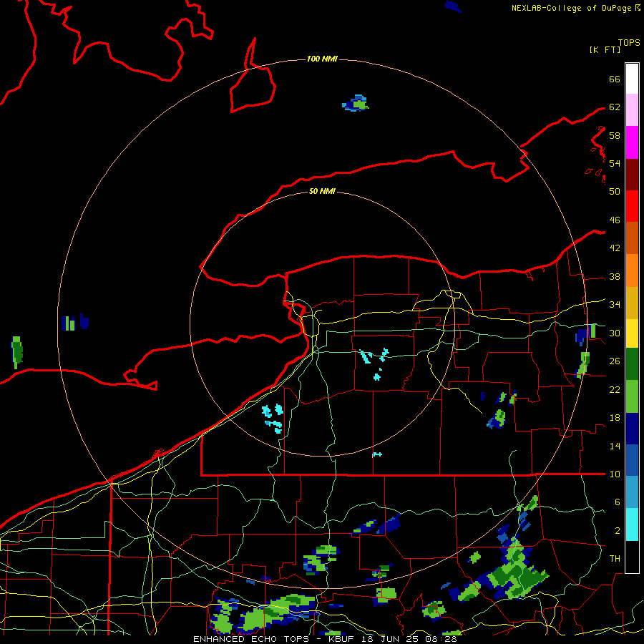The width and height of the screenshot is (644, 644).
Task: Click the '100 NMI' range ring label
Action: point(322,59)
